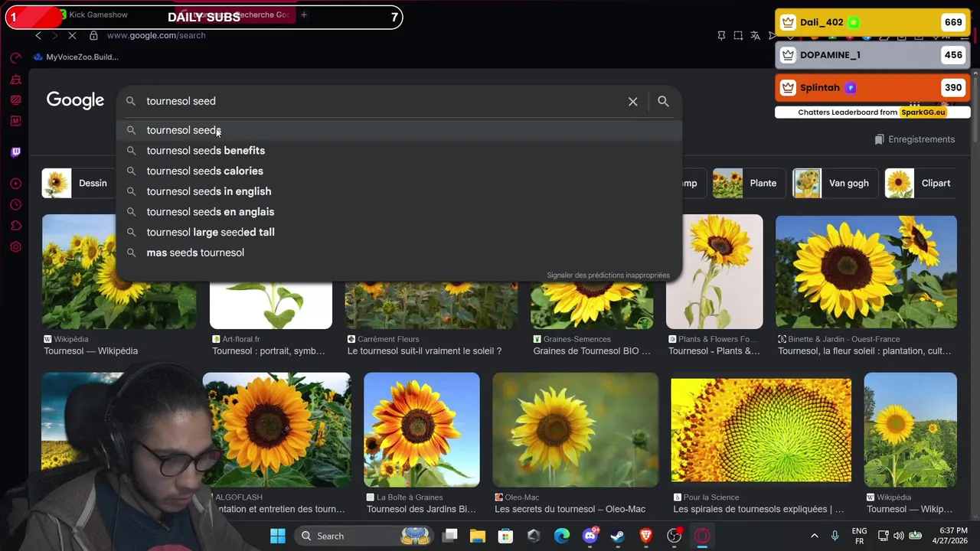Screen dimensions: 980x551
Task: Open Pour la Science spirals thumbnail
Action: pos(761,430)
